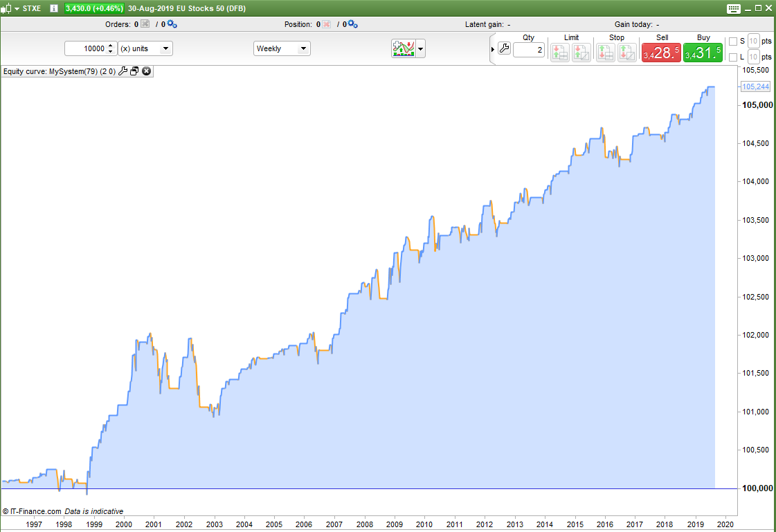Viewport: 776px width, 532px height.
Task: Click the IT-Finance.com copyright link
Action: click(32, 511)
